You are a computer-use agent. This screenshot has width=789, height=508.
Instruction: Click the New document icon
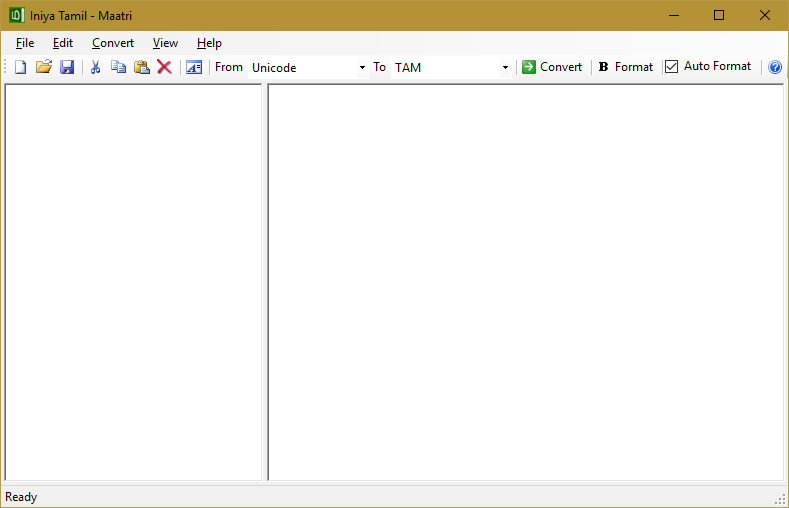tap(20, 67)
